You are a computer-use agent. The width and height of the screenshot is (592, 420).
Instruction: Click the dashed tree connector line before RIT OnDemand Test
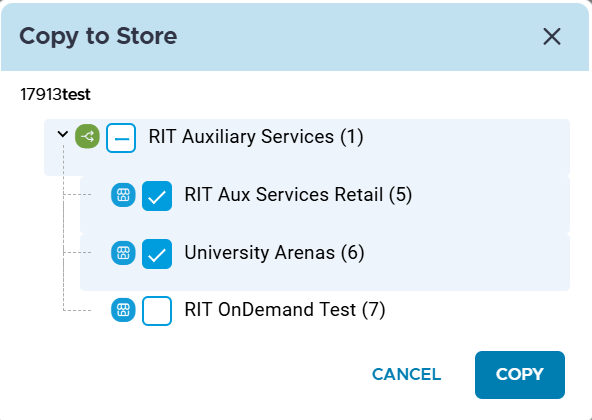click(x=77, y=310)
